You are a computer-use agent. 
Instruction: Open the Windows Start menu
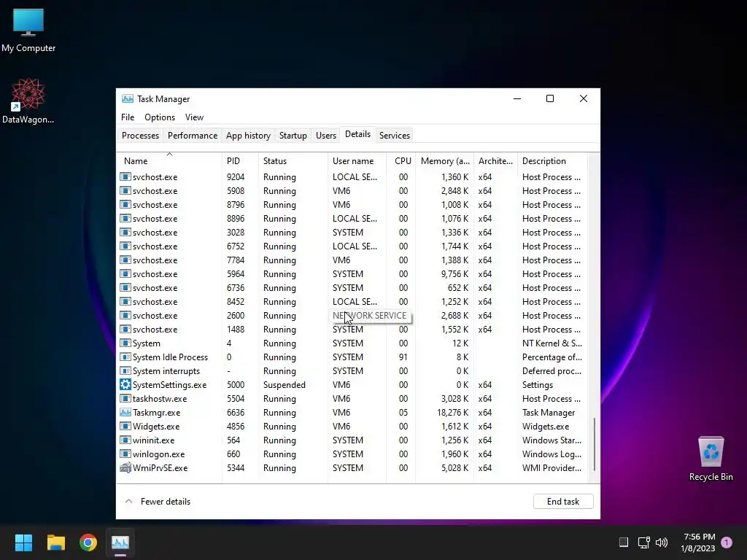click(x=23, y=542)
